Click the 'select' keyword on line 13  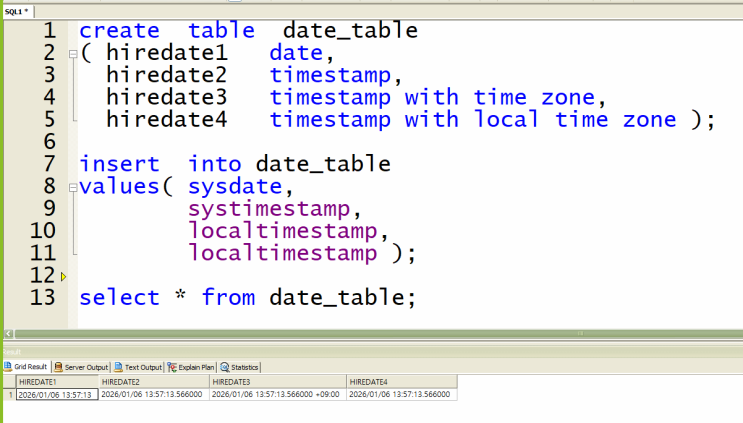tap(119, 298)
